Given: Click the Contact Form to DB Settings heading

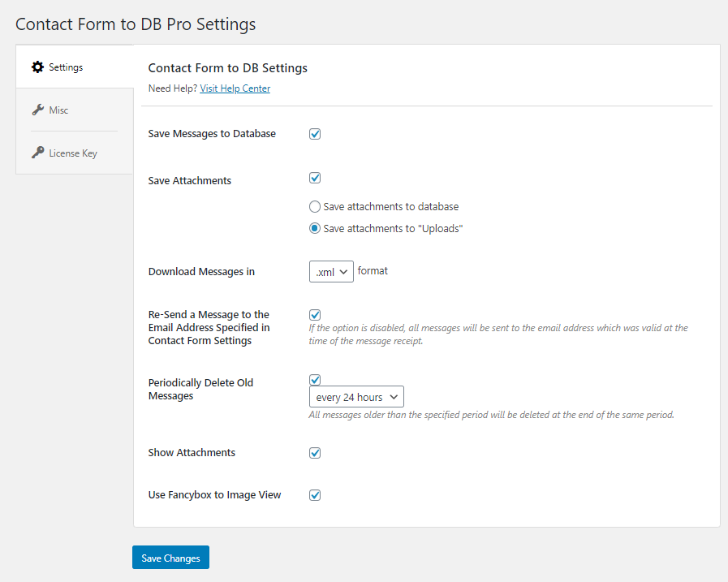Looking at the screenshot, I should point(227,68).
